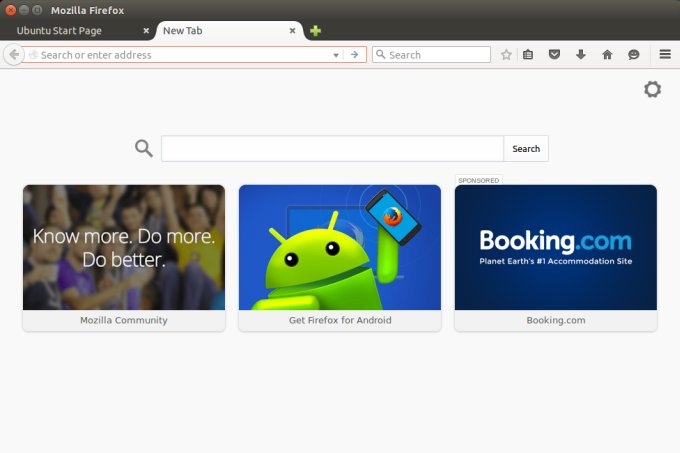Image resolution: width=680 pixels, height=453 pixels.
Task: Select the New Tab tab
Action: coord(229,31)
